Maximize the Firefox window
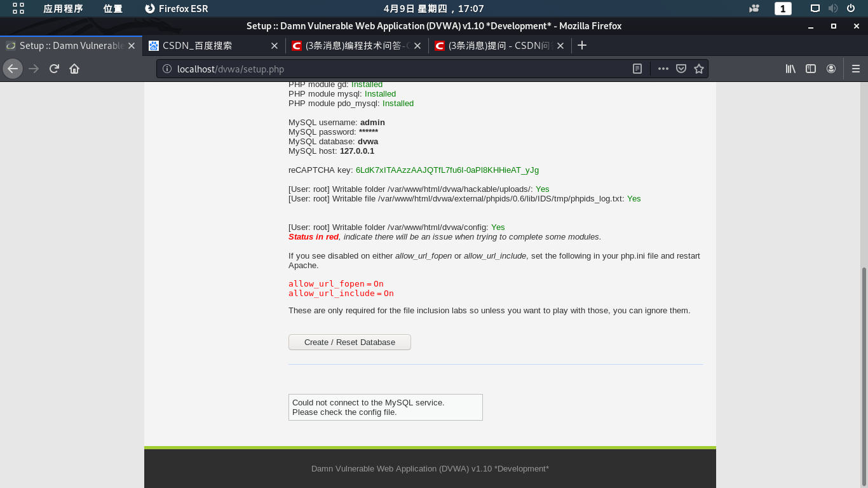The image size is (868, 488). point(834,26)
